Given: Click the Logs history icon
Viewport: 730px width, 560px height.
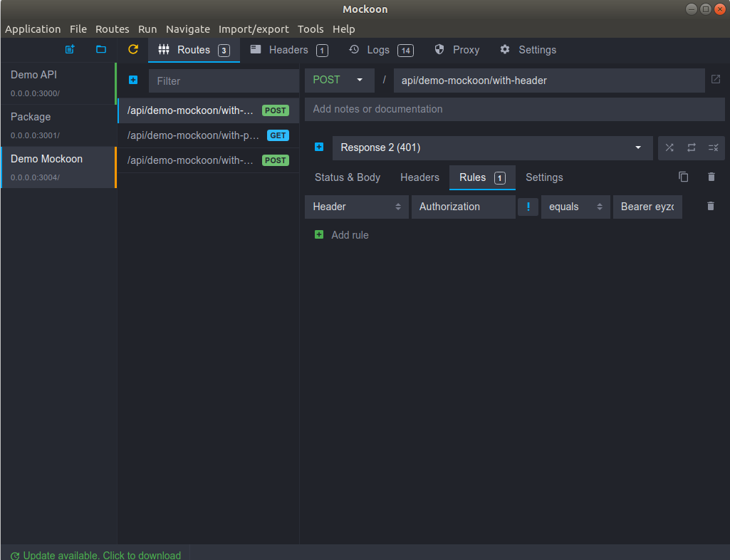Looking at the screenshot, I should 354,49.
